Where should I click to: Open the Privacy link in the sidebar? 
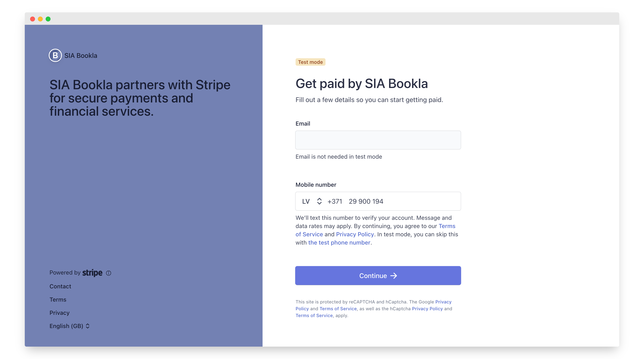point(59,313)
